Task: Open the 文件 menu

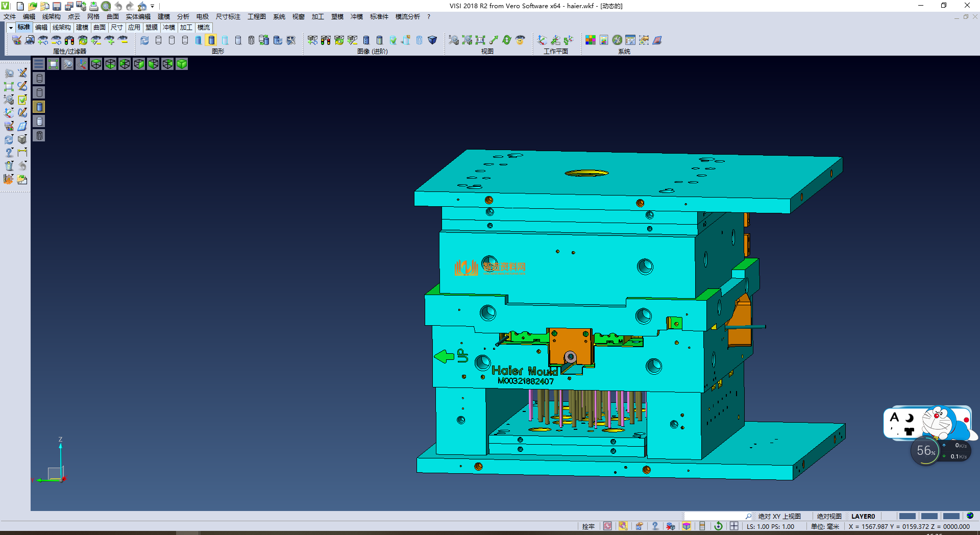Action: (10, 17)
